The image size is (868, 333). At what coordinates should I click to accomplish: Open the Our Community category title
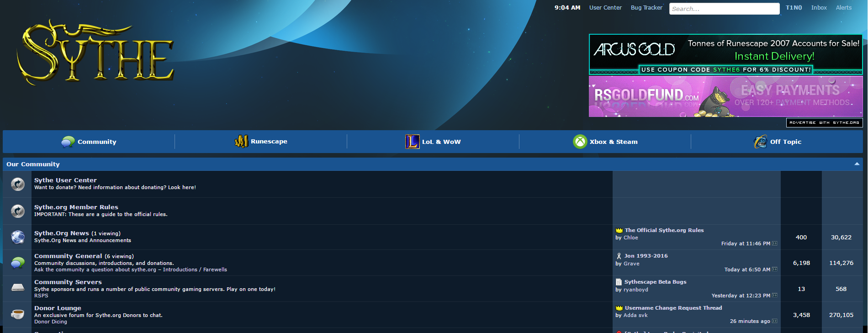point(33,164)
